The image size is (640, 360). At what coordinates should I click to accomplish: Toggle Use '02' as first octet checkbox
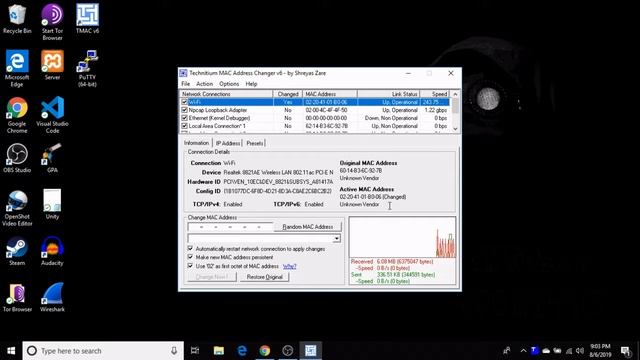[190, 266]
